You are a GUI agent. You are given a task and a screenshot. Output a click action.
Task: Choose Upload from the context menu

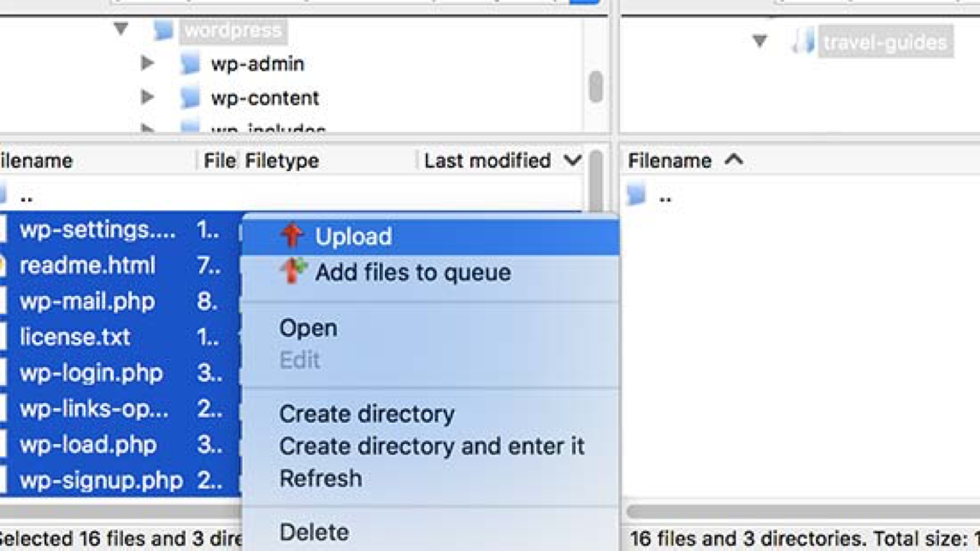(353, 236)
